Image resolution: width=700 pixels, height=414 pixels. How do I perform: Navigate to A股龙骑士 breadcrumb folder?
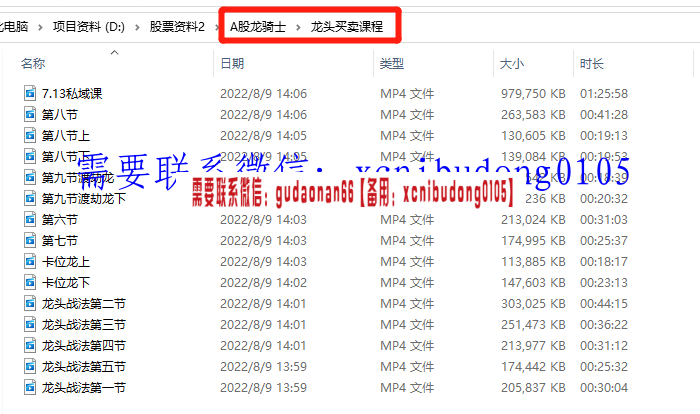click(x=258, y=27)
